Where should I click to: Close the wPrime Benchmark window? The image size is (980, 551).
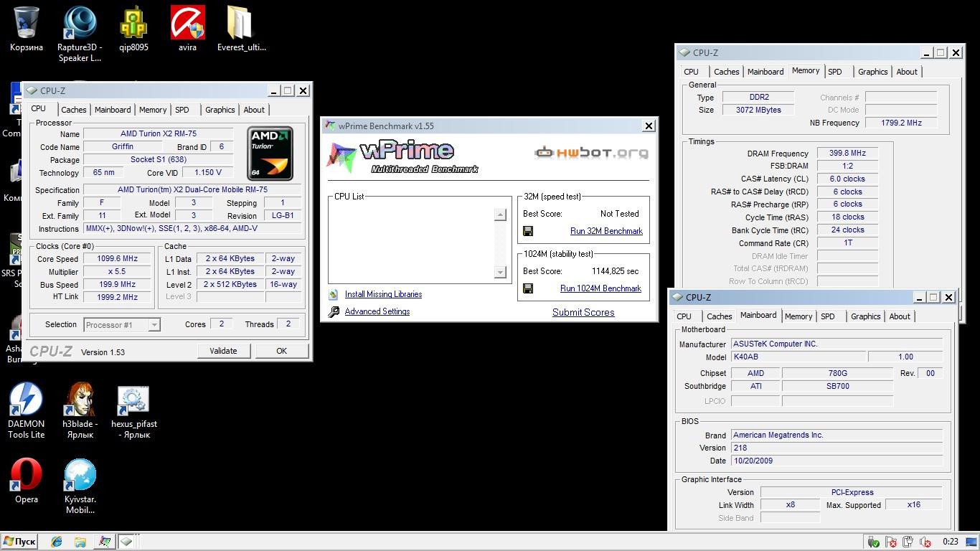pos(649,126)
